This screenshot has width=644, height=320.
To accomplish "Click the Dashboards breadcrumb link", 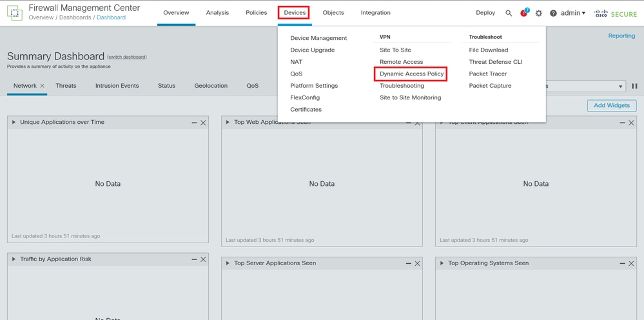I will pyautogui.click(x=75, y=17).
